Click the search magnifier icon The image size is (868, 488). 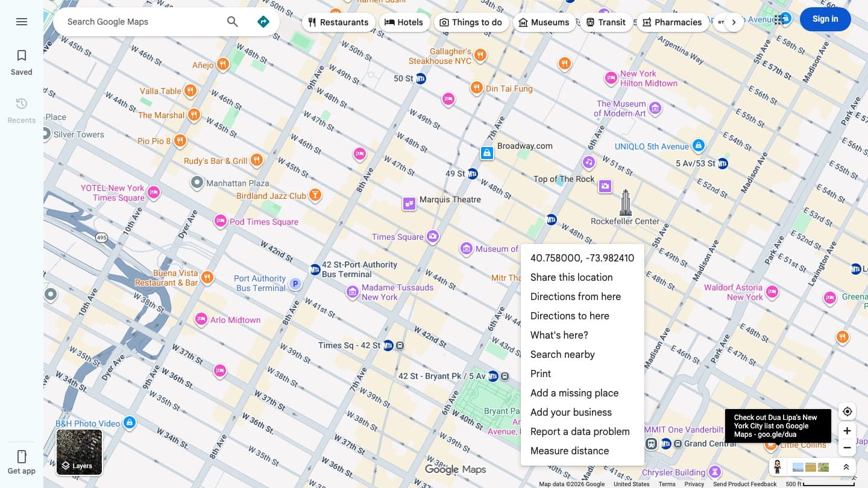[233, 22]
